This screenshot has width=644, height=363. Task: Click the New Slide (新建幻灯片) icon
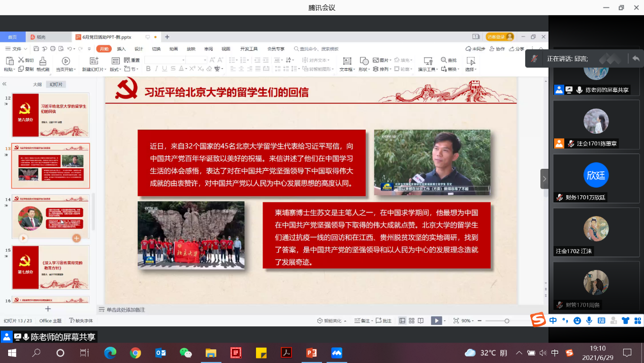93,61
